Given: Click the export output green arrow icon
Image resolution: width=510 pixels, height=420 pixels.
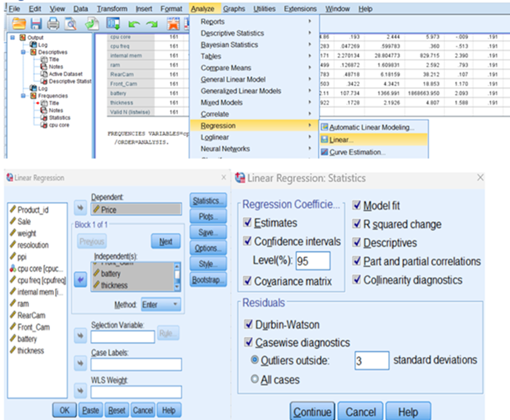Looking at the screenshot, I should click(x=92, y=24).
